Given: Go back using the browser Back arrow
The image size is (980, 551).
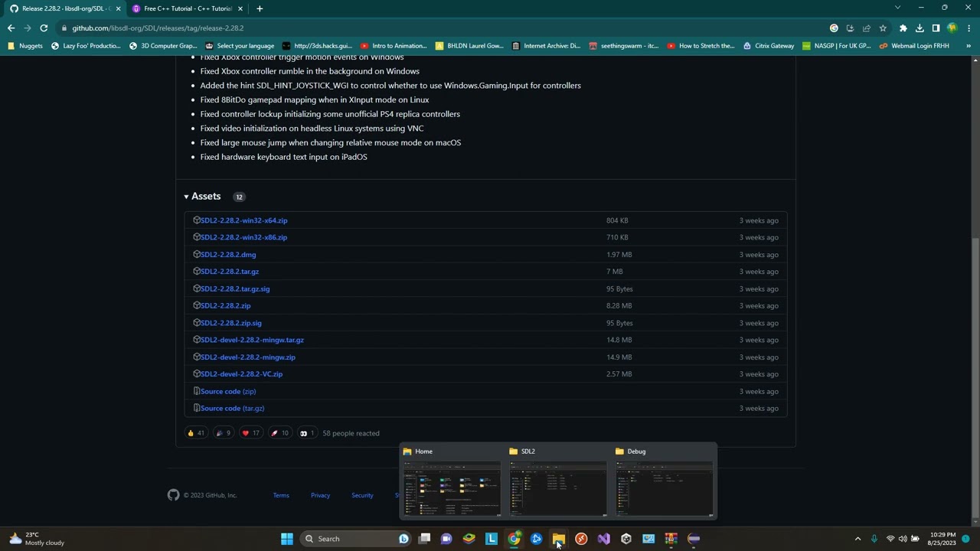Looking at the screenshot, I should [x=11, y=28].
